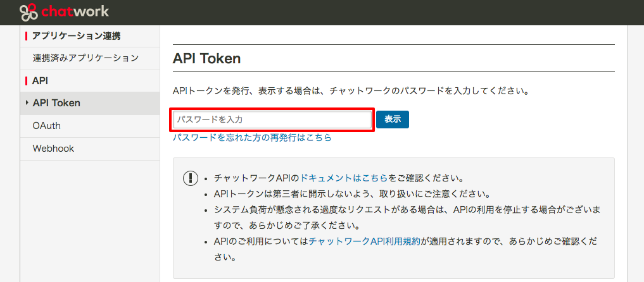Click the API Token page heading

[207, 59]
